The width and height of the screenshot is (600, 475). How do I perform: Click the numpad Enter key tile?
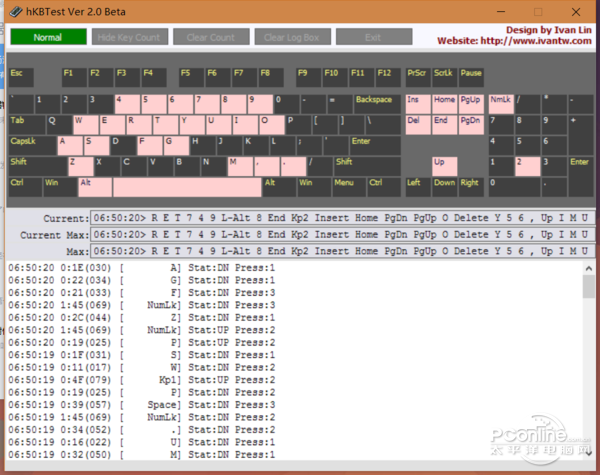pos(580,176)
